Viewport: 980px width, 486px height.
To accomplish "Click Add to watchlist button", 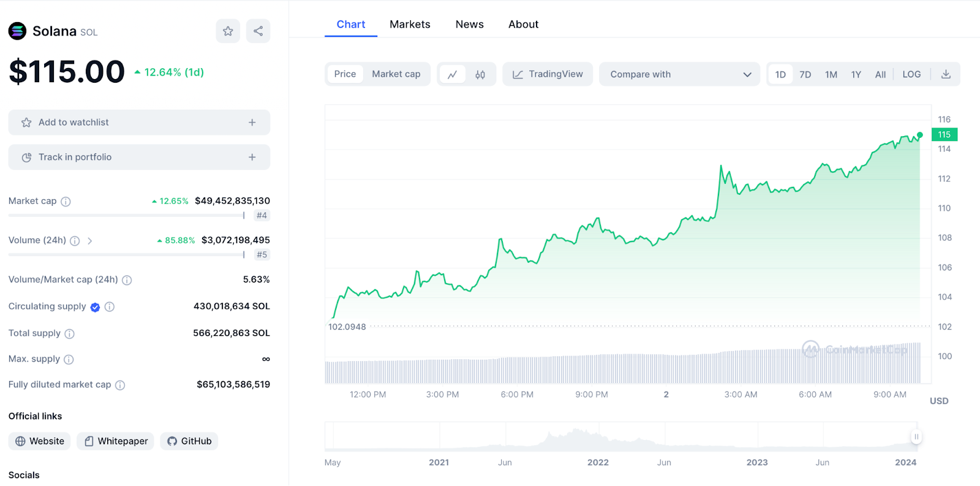I will point(139,123).
